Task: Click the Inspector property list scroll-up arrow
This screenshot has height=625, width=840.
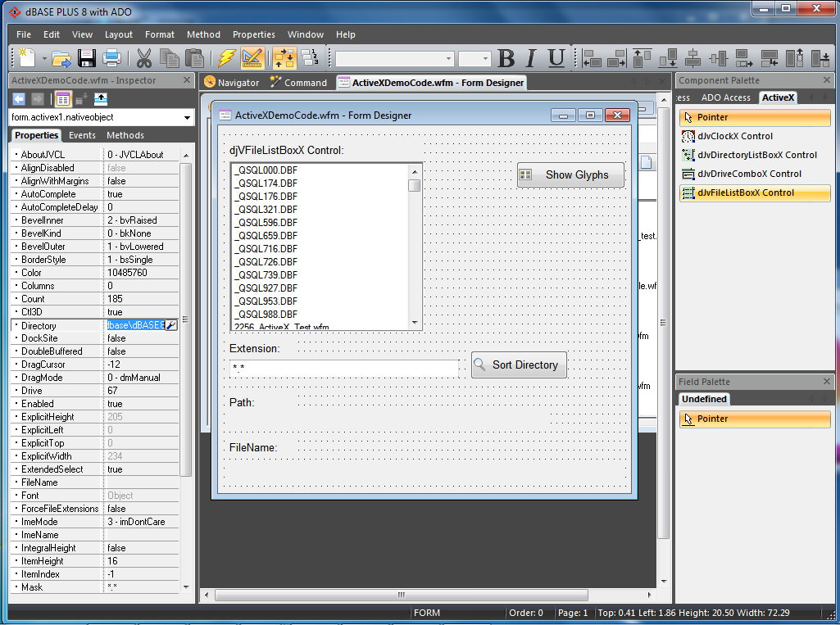Action: click(x=186, y=156)
